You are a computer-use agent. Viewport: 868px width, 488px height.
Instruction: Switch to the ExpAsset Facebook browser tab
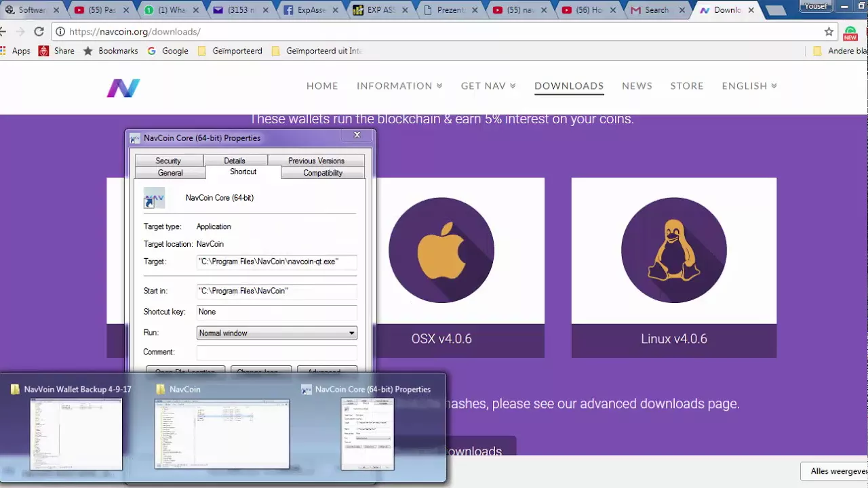(x=311, y=10)
